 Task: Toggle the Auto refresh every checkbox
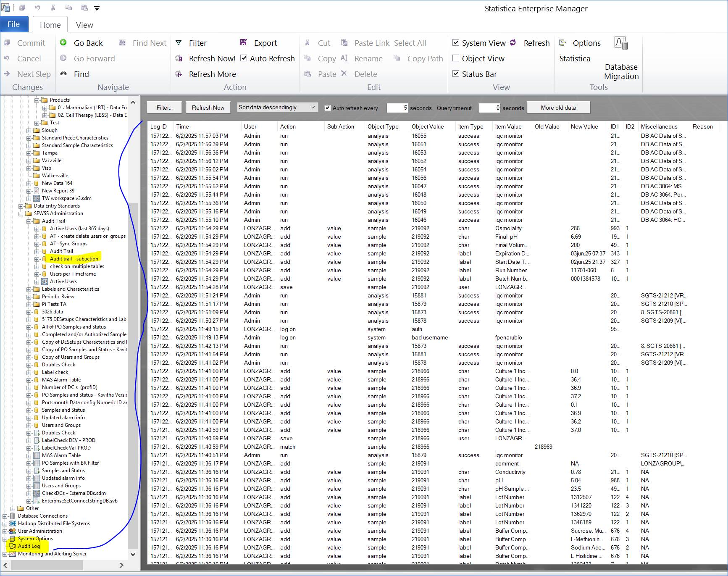pyautogui.click(x=328, y=108)
